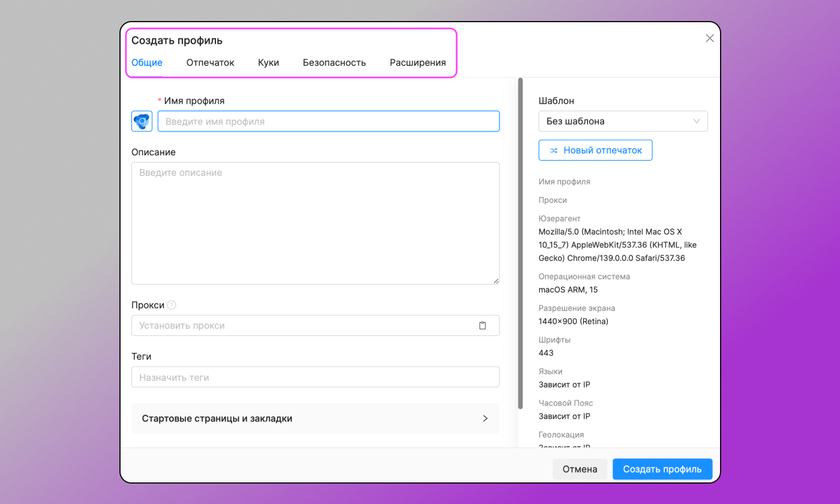Screen dimensions: 840x504
Task: Click the vertical scrollbar between panels
Action: (x=520, y=240)
